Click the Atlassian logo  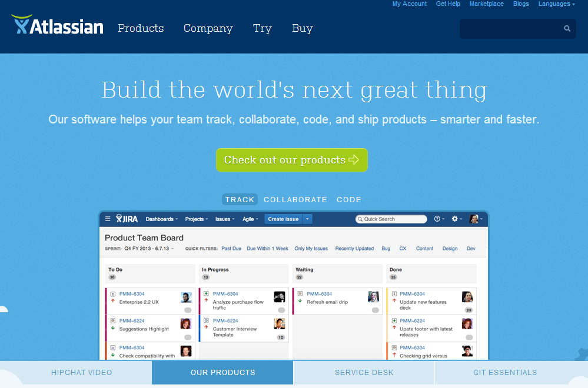[57, 26]
